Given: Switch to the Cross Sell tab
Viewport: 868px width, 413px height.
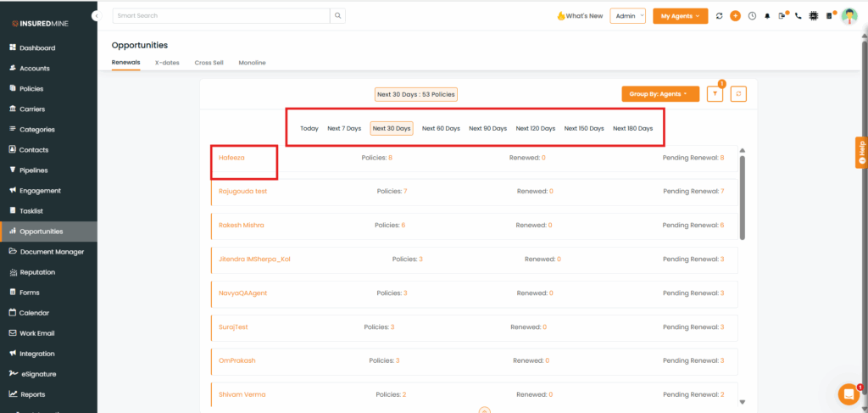Looking at the screenshot, I should [209, 63].
